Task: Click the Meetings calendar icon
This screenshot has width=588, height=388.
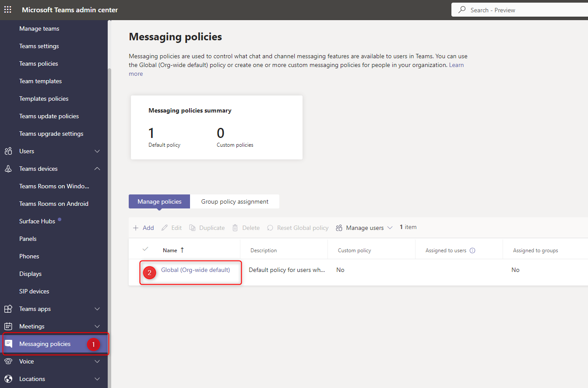Action: tap(8, 326)
